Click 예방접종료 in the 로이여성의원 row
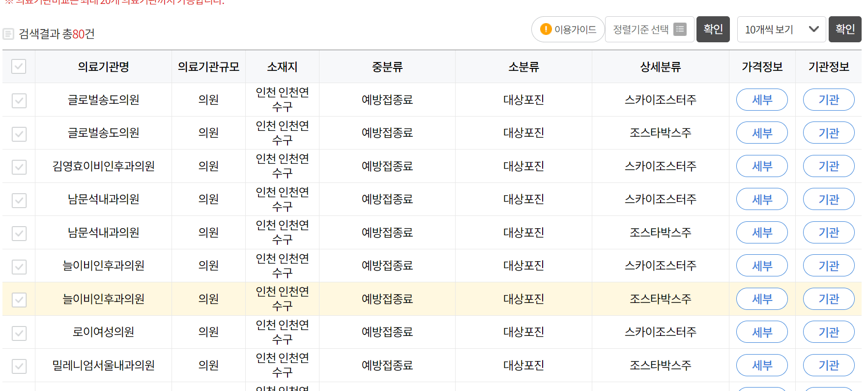 pyautogui.click(x=387, y=332)
